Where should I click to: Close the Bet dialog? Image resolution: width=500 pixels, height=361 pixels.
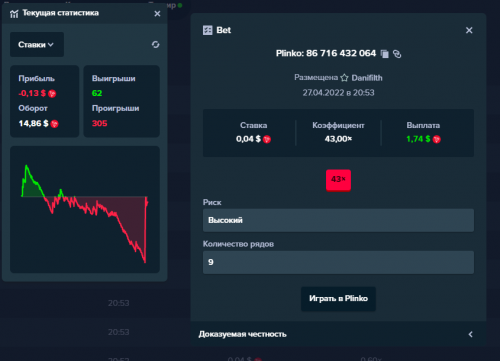coord(469,30)
